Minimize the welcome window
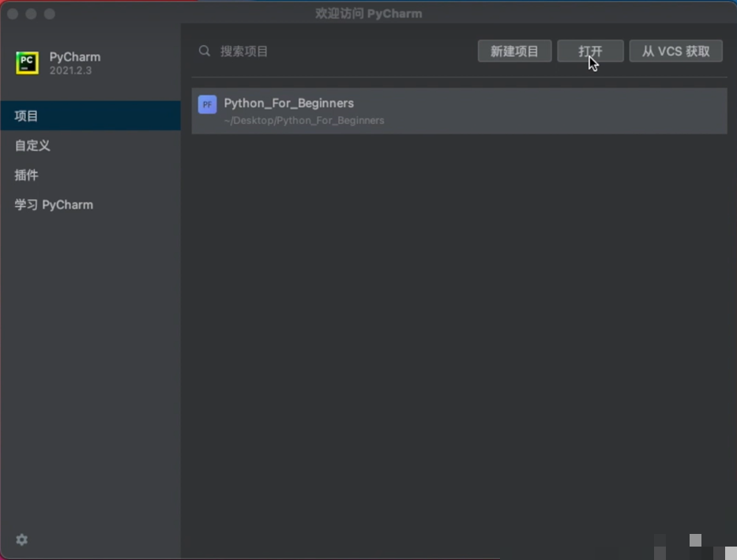Image resolution: width=737 pixels, height=560 pixels. [x=31, y=14]
